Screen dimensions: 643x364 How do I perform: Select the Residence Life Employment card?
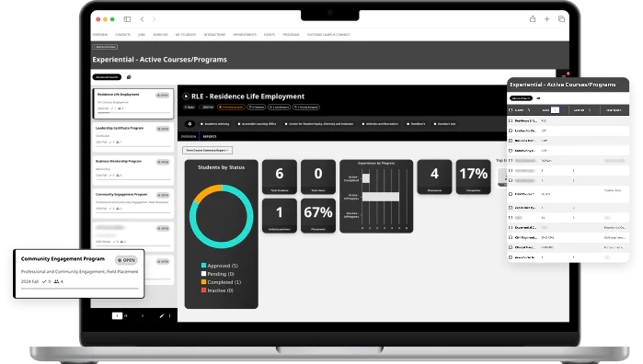133,104
